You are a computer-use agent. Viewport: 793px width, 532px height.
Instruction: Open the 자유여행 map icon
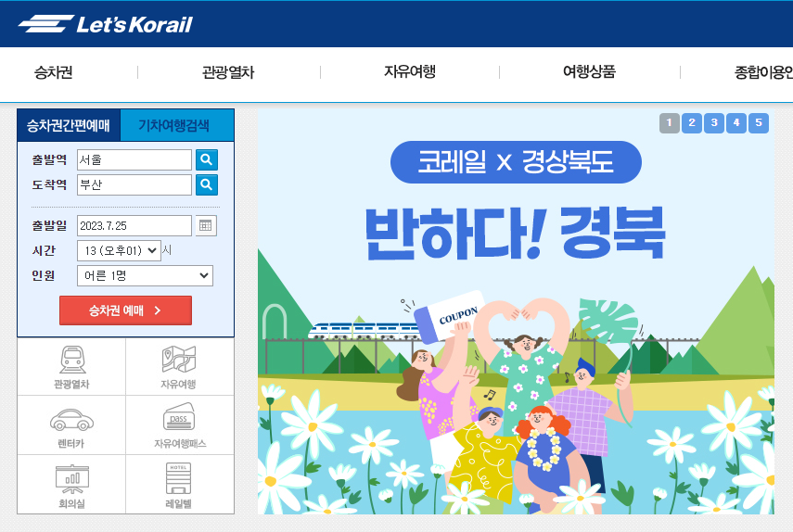179,367
